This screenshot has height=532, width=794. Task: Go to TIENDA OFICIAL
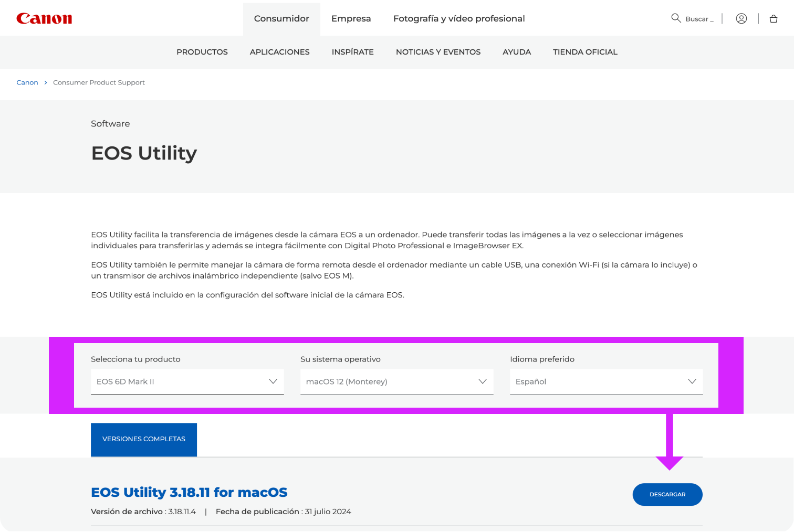[x=585, y=52]
